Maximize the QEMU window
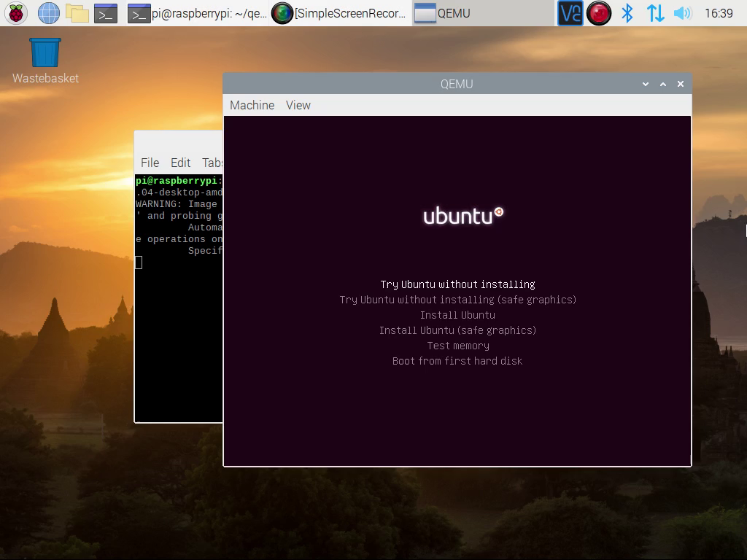The height and width of the screenshot is (560, 747). [x=662, y=85]
